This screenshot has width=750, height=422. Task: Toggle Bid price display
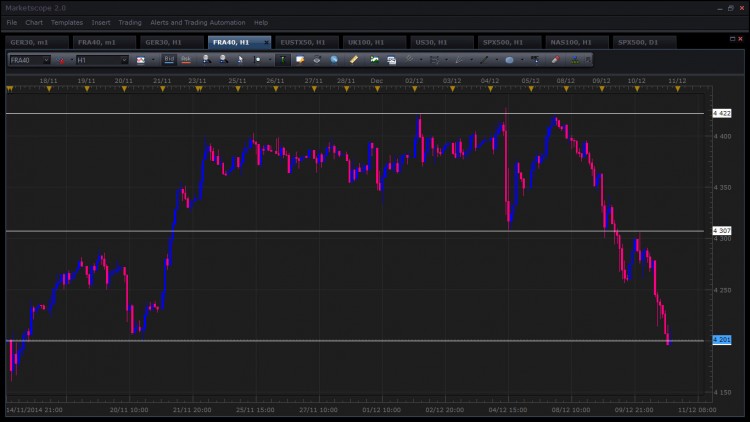[x=169, y=59]
